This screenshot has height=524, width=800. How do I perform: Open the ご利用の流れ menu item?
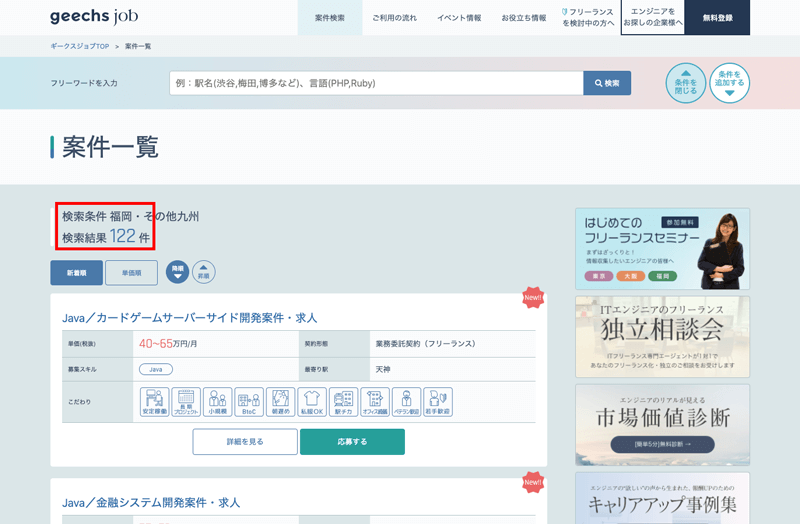tap(394, 18)
